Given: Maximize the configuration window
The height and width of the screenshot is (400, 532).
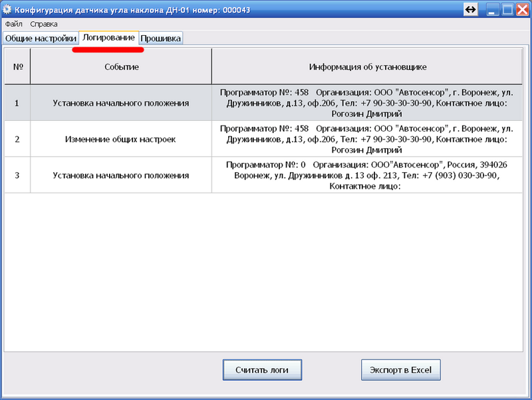Looking at the screenshot, I should [x=507, y=9].
